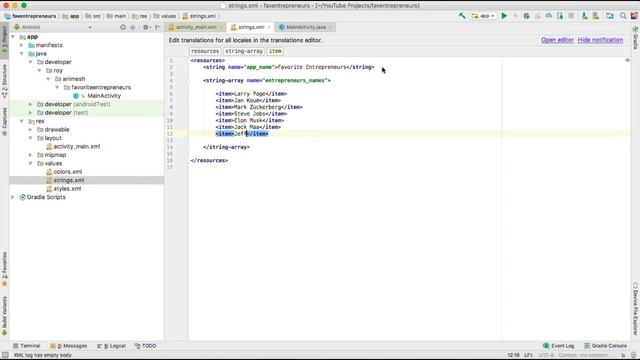This screenshot has width=640, height=360.
Task: Open Project panel gear settings icon
Action: [146, 27]
